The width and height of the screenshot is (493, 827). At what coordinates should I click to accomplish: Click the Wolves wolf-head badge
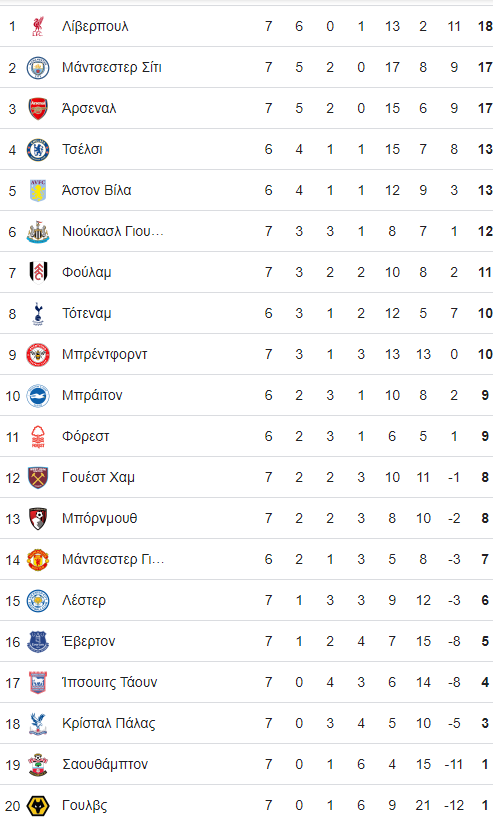click(x=38, y=806)
